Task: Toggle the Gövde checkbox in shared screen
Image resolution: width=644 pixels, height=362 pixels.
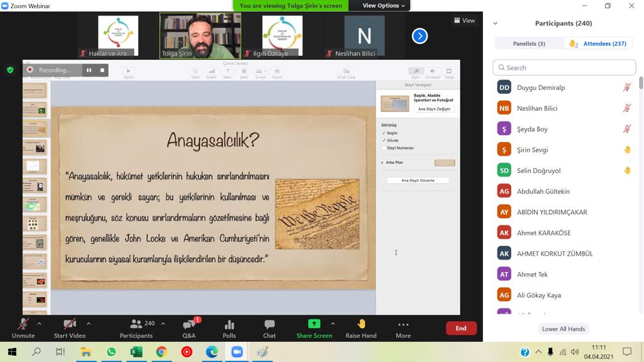Action: [x=384, y=140]
